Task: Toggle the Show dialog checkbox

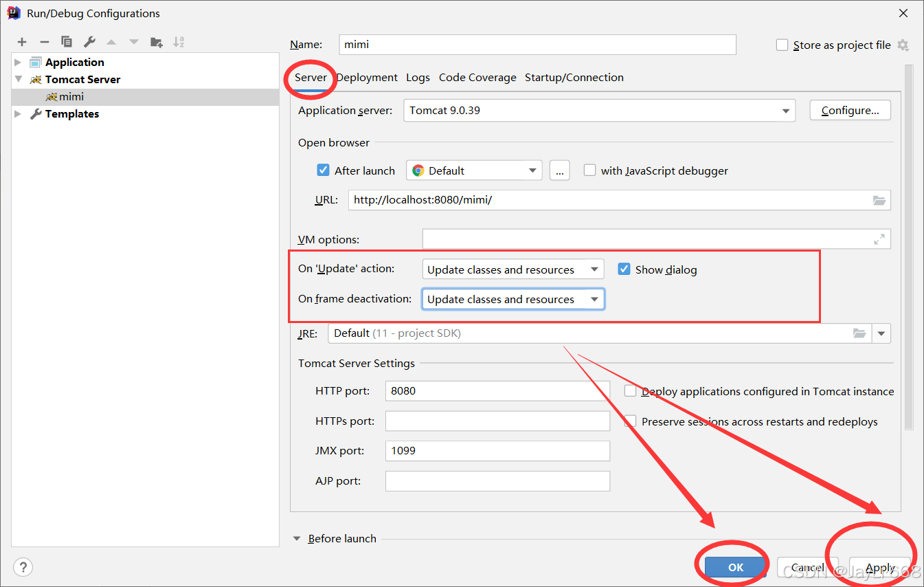Action: 624,269
